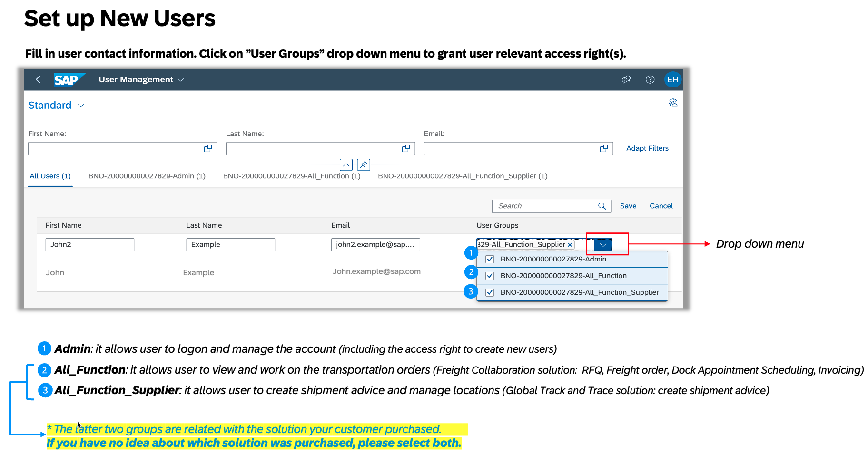Open value help for Email filter
The height and width of the screenshot is (454, 868).
pos(604,149)
